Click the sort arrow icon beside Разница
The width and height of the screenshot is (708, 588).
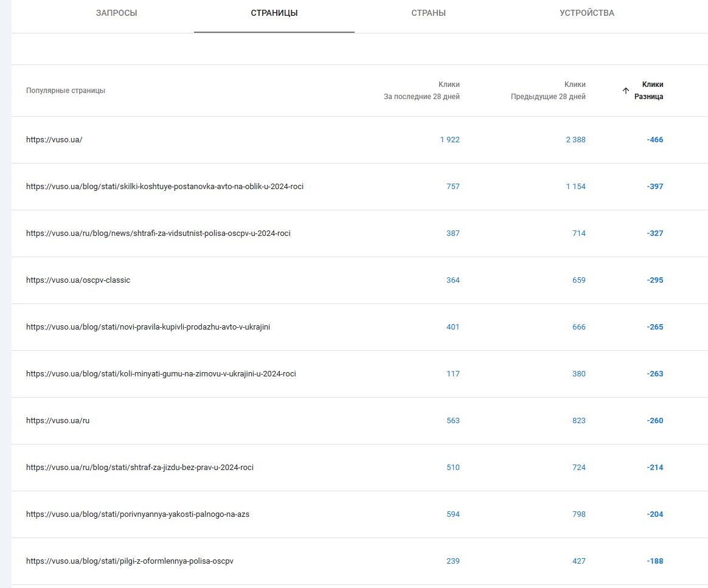626,91
